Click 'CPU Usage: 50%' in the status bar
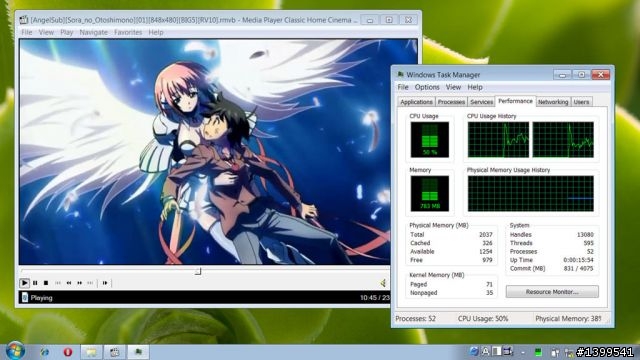The width and height of the screenshot is (640, 360). pyautogui.click(x=483, y=319)
